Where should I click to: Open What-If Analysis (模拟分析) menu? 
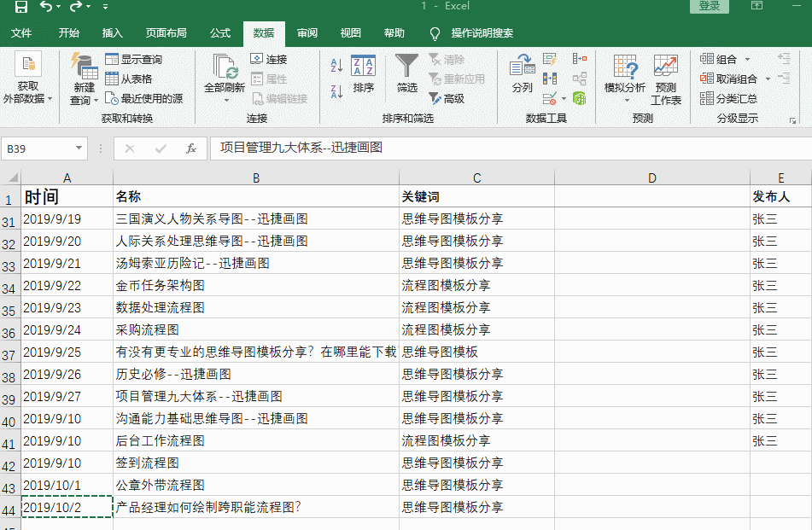tap(625, 78)
